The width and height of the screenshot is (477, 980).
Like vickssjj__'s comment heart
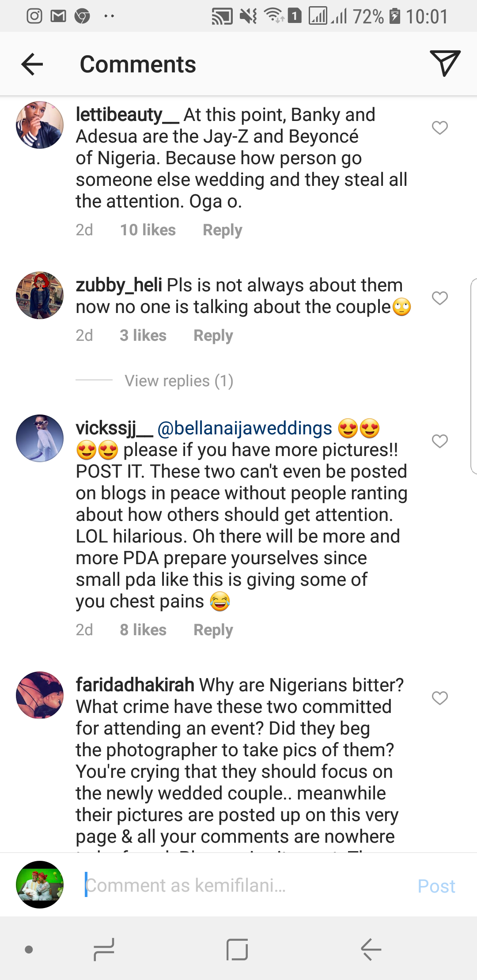pos(439,441)
